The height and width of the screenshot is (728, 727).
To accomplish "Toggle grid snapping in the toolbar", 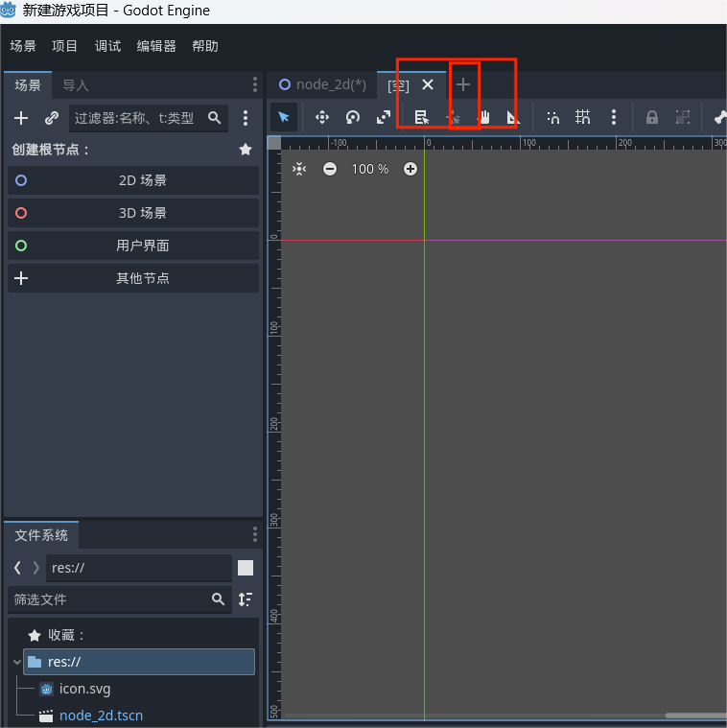I will point(583,117).
